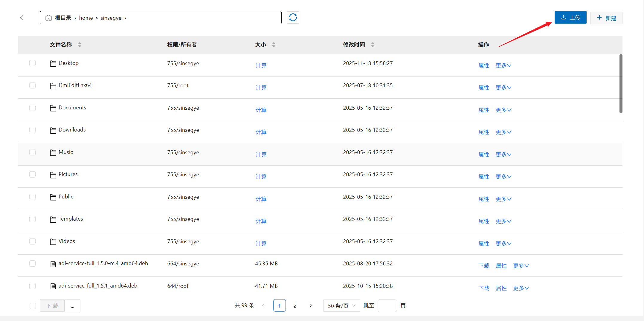Sort by file name using sort arrows
644x321 pixels.
(80, 45)
